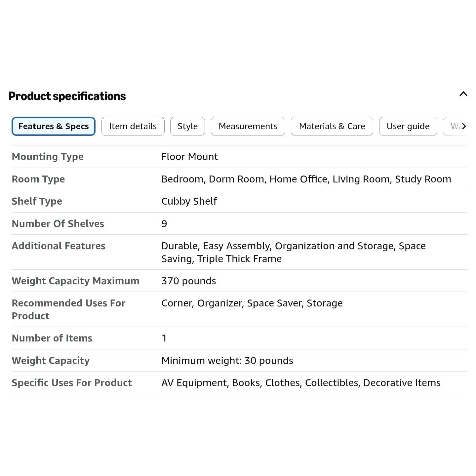Viewport: 476px width, 476px height.
Task: Click the Additional Features label
Action: click(x=59, y=246)
